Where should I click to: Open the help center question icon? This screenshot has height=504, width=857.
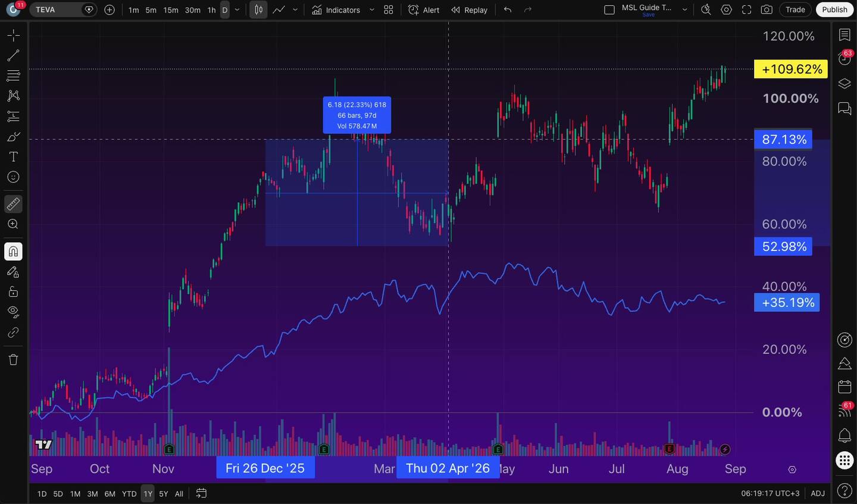845,491
